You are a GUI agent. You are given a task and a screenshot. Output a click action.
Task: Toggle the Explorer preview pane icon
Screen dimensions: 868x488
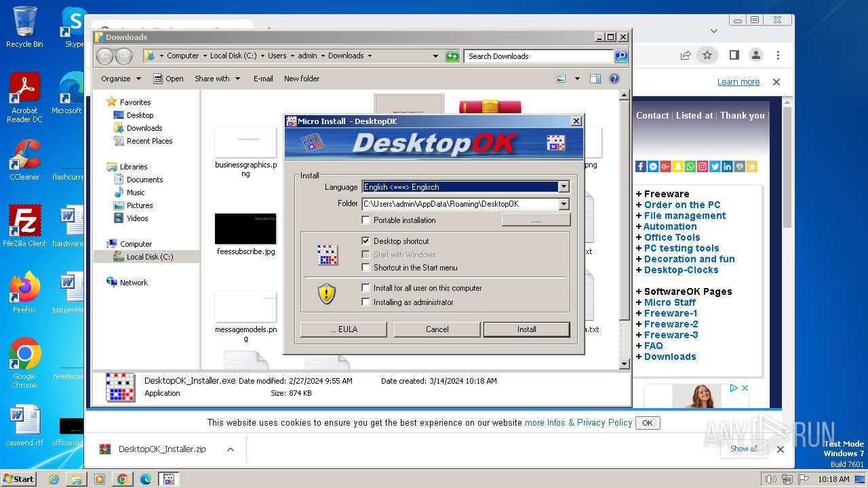pyautogui.click(x=595, y=79)
